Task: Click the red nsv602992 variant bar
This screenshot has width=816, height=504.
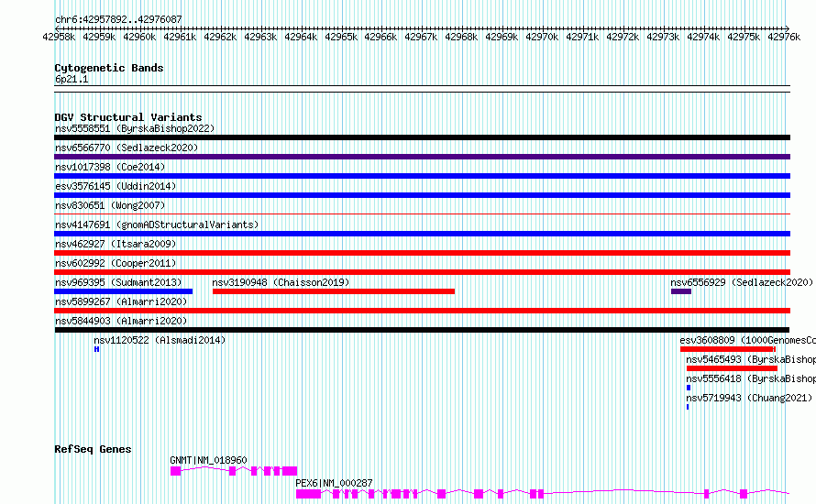Action: (422, 272)
